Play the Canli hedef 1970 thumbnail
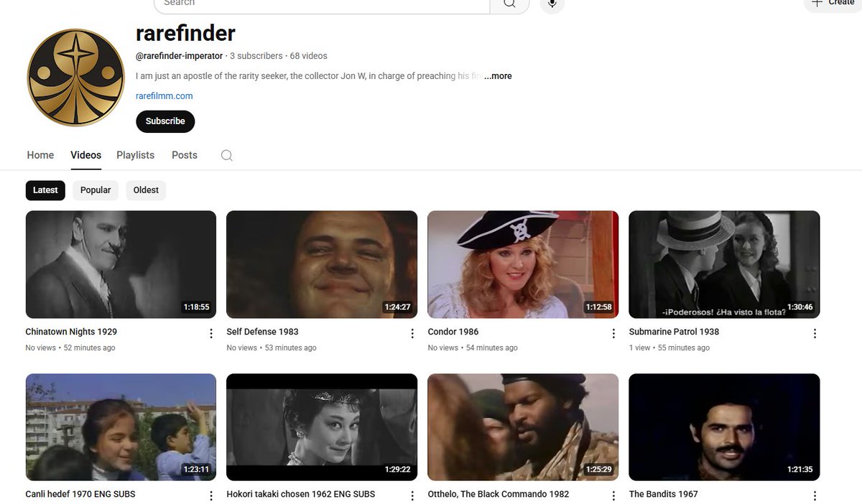862x504 pixels. point(121,427)
